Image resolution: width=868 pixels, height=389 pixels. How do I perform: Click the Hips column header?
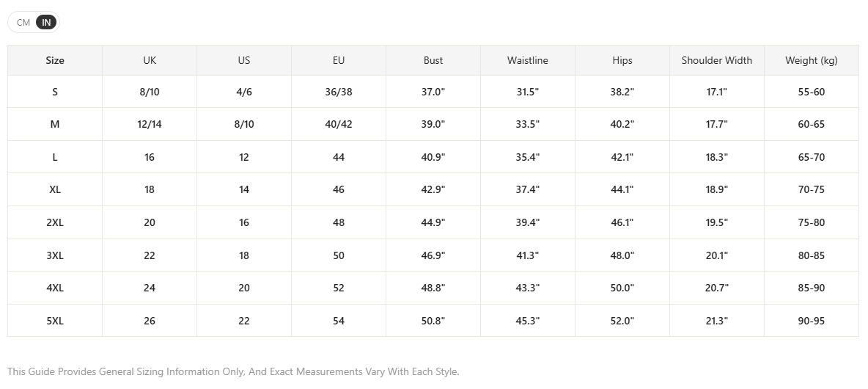coord(622,60)
